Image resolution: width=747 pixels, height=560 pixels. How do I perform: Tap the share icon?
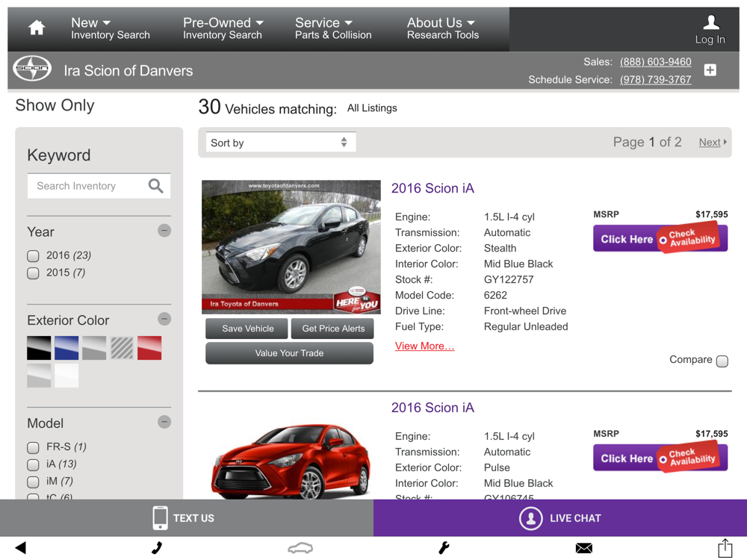click(725, 548)
